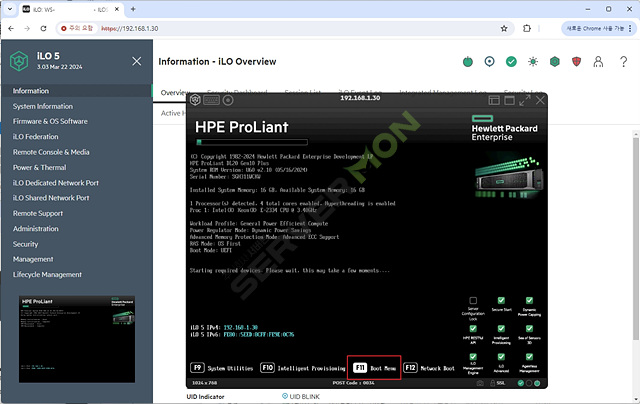Click the green checkmark in console status bar

[520, 383]
